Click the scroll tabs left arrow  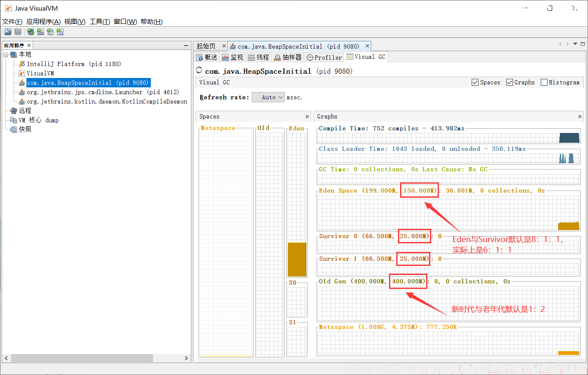pos(560,44)
